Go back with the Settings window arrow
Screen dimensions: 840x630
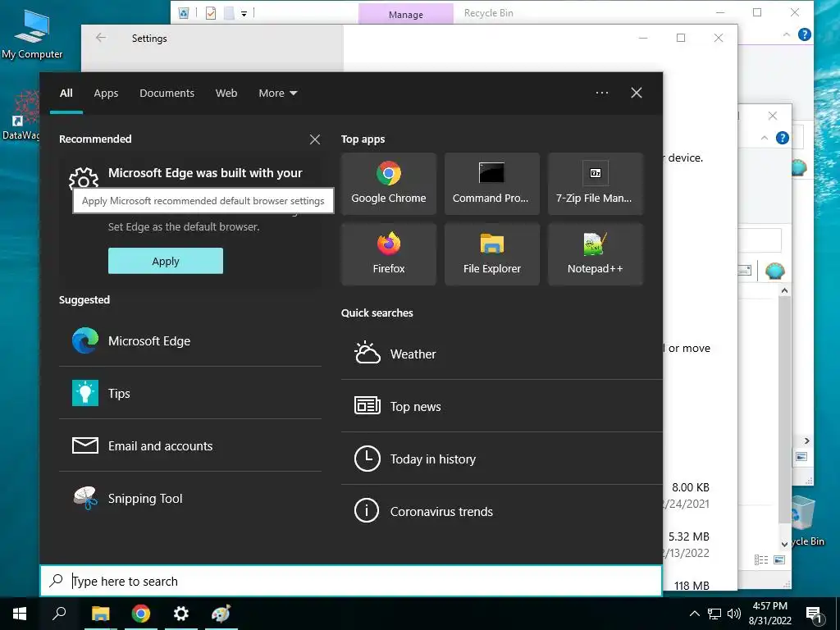pyautogui.click(x=101, y=38)
